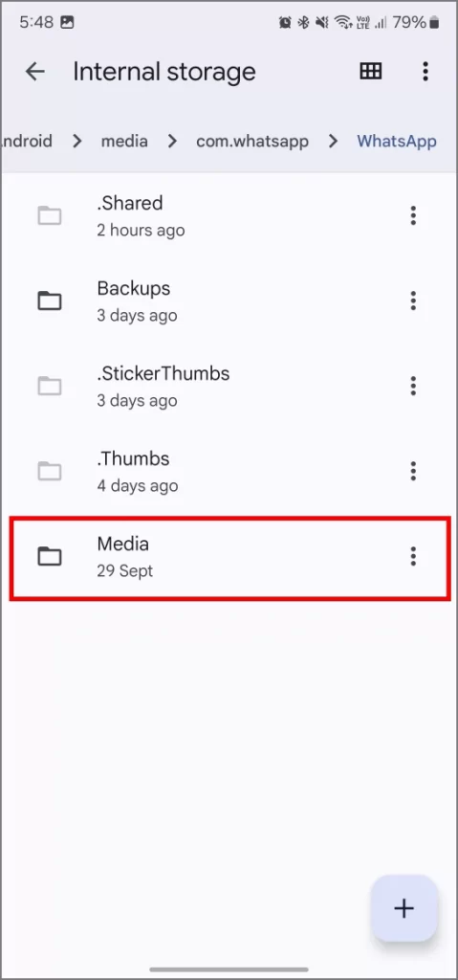Open options menu for .StickerThumbs folder

(x=412, y=386)
